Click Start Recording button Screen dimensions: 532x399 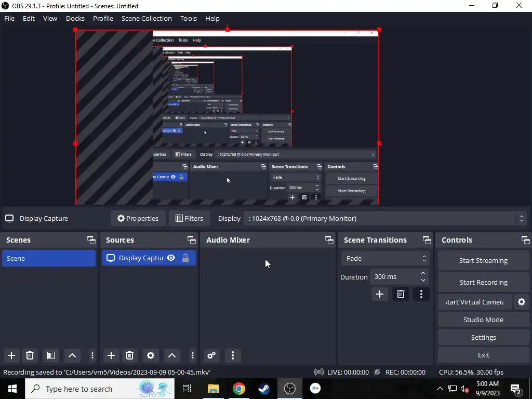[483, 282]
